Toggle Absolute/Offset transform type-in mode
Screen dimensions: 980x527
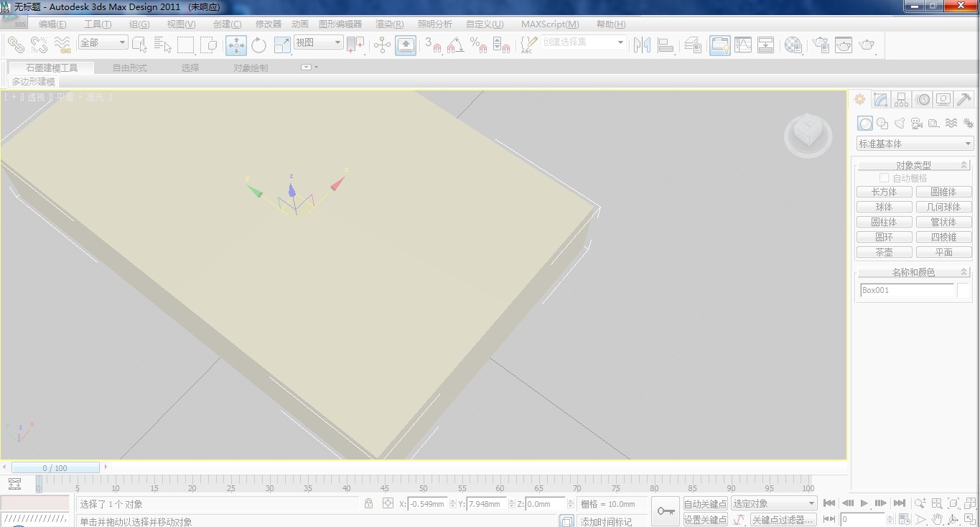(388, 504)
